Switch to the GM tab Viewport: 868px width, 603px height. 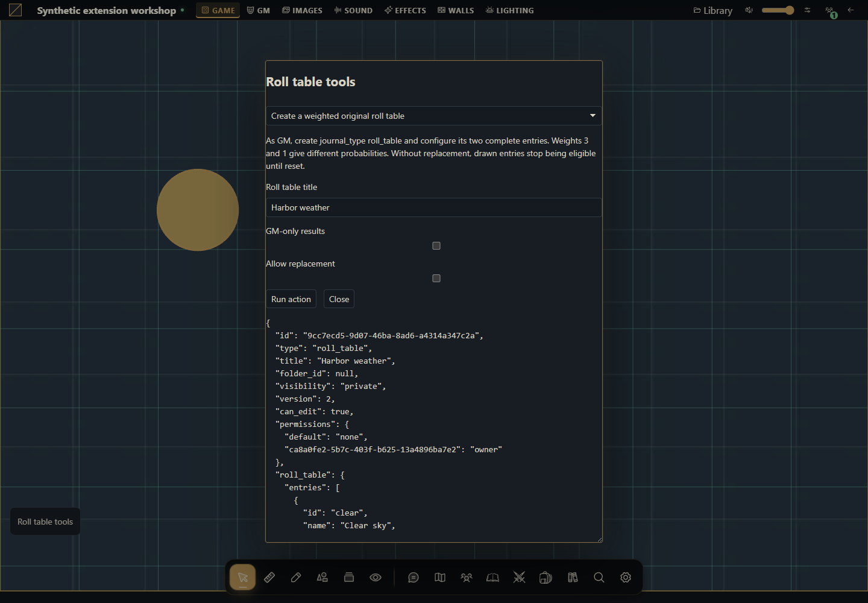pyautogui.click(x=259, y=10)
